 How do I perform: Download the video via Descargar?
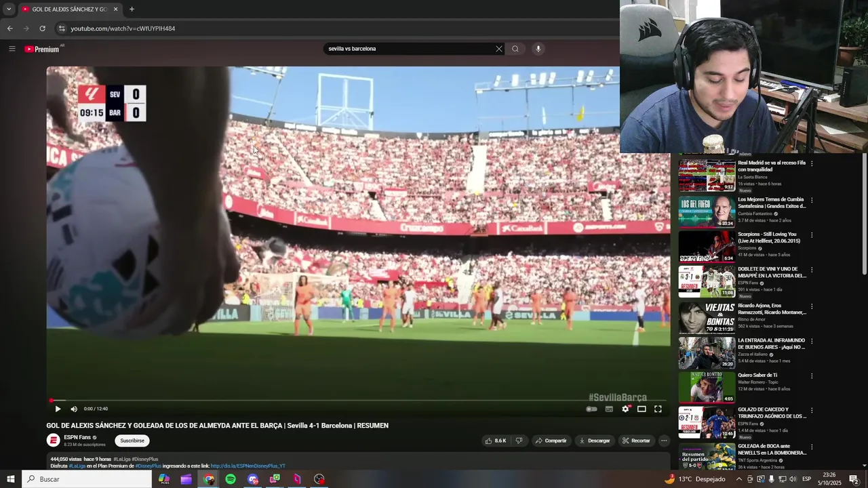(x=595, y=441)
